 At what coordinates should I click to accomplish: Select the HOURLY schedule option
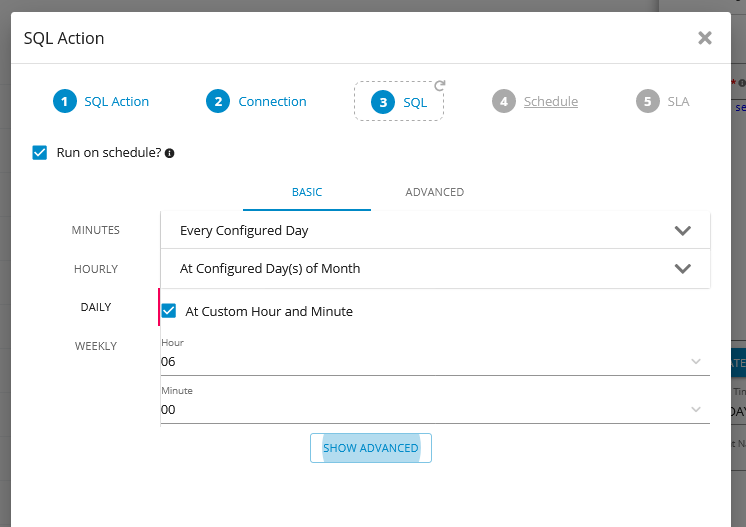[x=96, y=269]
